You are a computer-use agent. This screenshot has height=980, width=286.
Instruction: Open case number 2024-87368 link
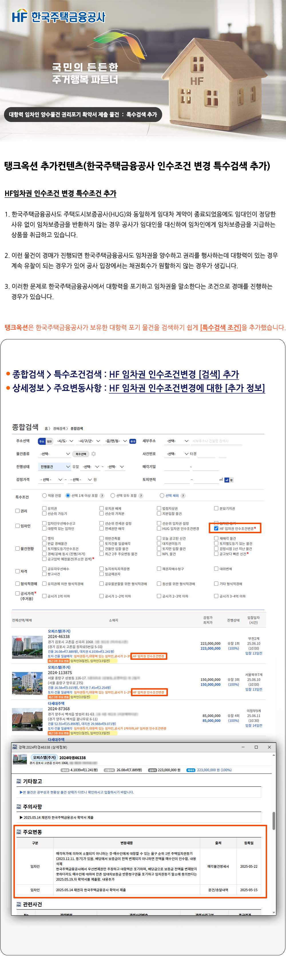point(59,709)
